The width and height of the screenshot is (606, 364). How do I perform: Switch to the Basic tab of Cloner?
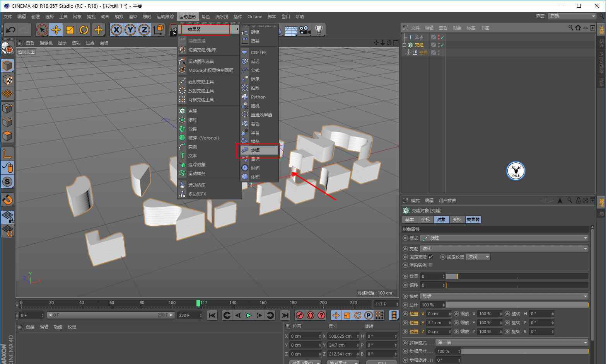coord(409,219)
